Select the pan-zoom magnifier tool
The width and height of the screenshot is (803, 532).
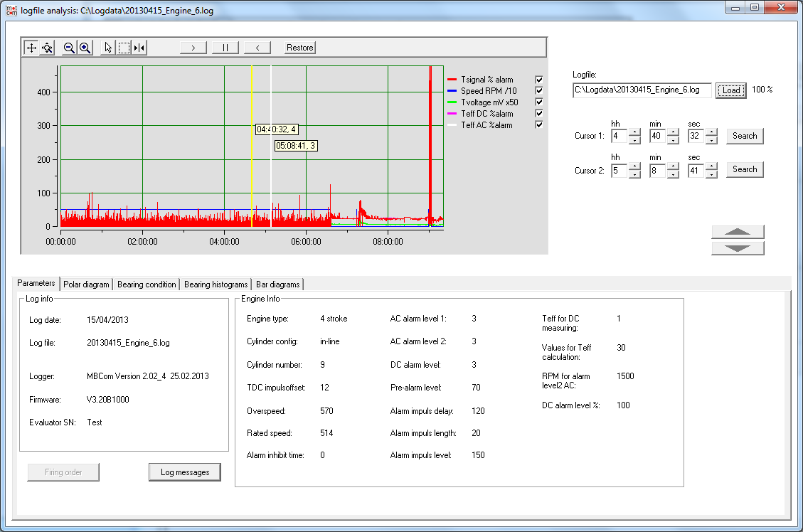coord(47,48)
